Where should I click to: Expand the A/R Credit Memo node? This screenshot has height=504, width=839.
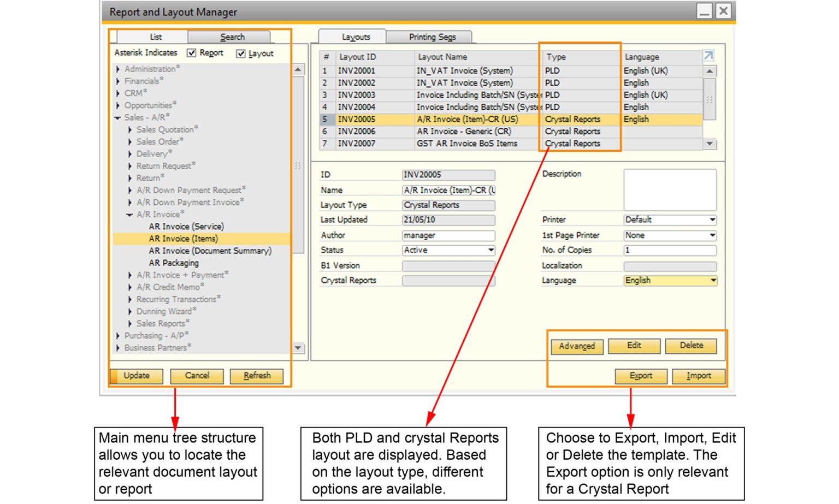pos(130,287)
